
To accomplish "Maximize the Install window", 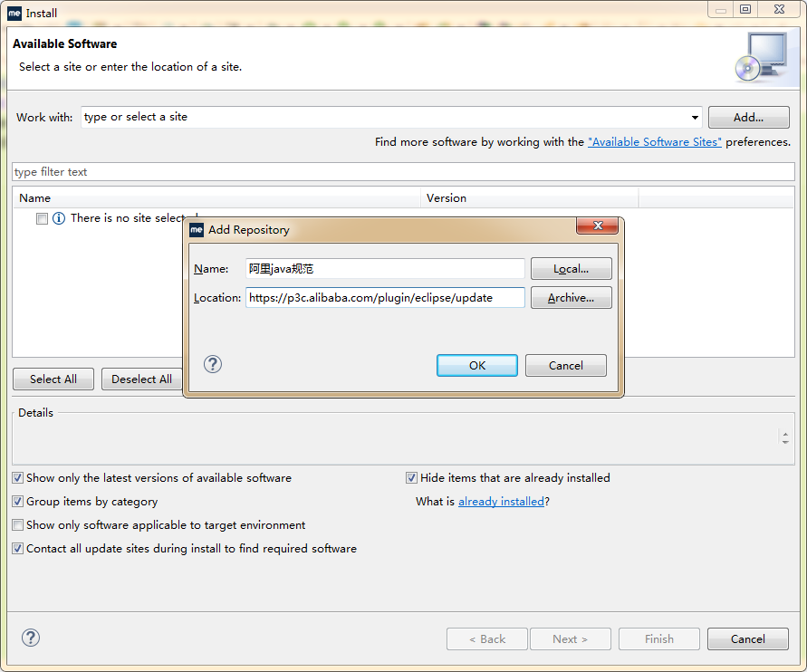I will (745, 9).
